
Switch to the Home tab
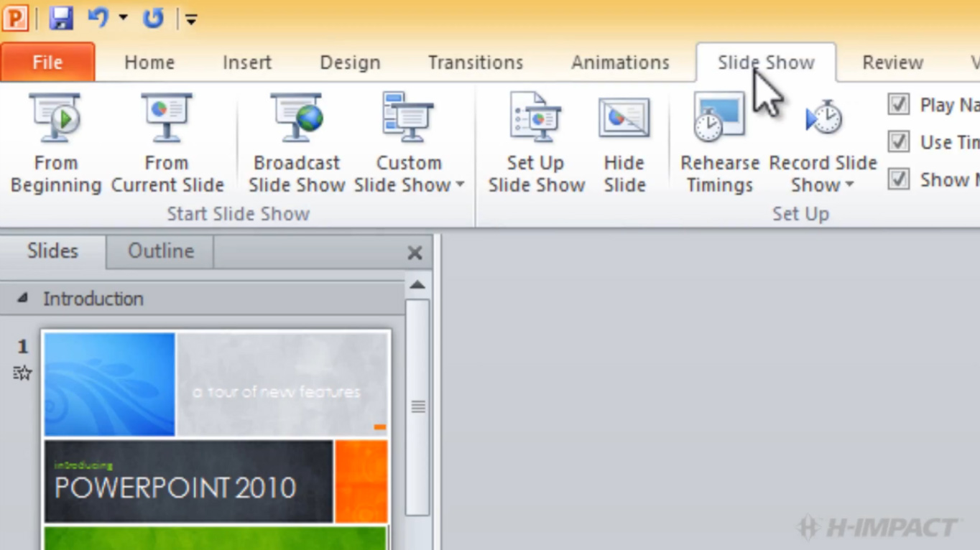[149, 62]
